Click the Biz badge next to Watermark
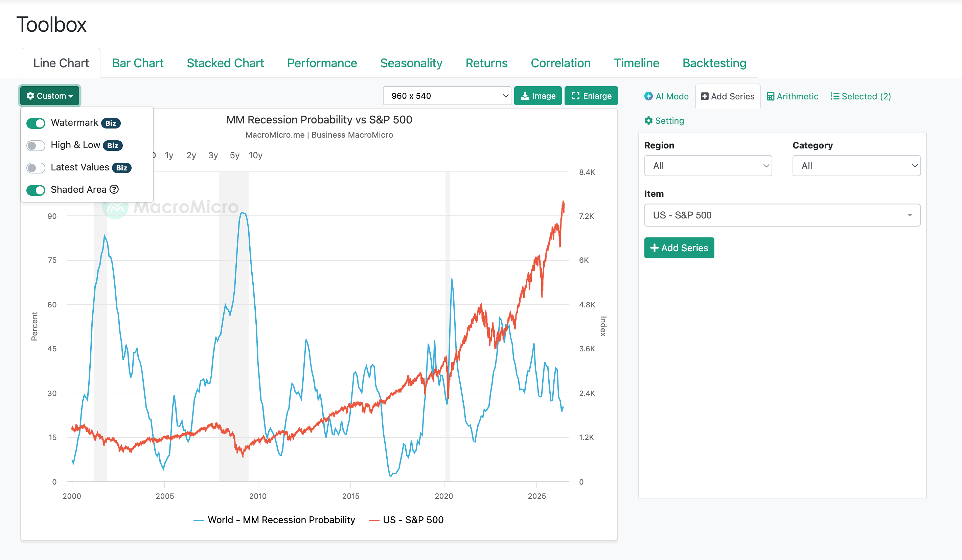The image size is (962, 560). (x=111, y=123)
